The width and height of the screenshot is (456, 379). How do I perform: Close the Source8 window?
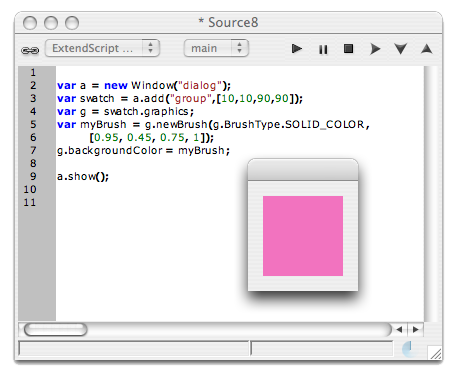30,23
